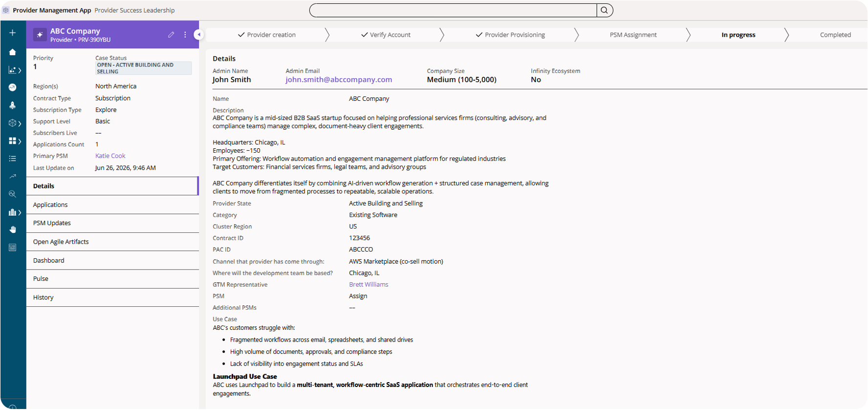Click the Explore subscription type value

pyautogui.click(x=106, y=110)
